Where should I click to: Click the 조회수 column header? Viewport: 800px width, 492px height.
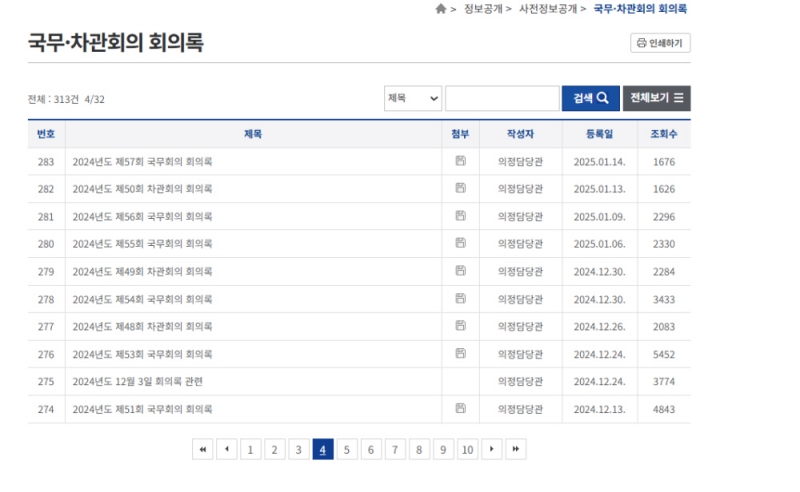point(664,134)
